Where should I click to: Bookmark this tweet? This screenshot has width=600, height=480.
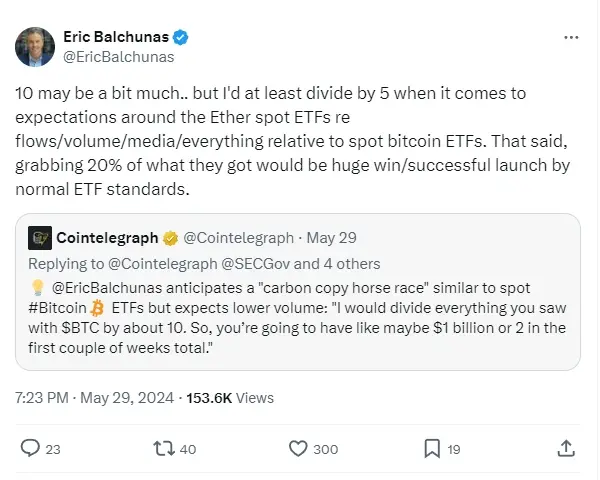coord(431,449)
